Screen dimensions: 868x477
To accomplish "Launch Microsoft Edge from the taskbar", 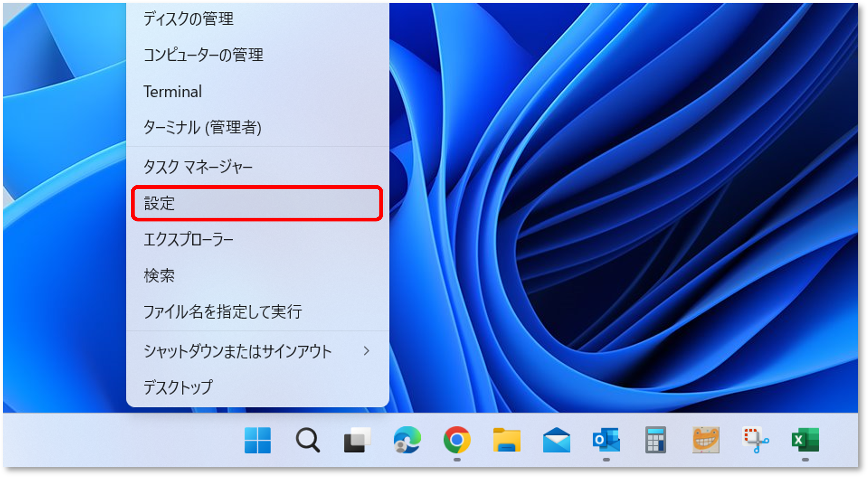I will [x=407, y=440].
